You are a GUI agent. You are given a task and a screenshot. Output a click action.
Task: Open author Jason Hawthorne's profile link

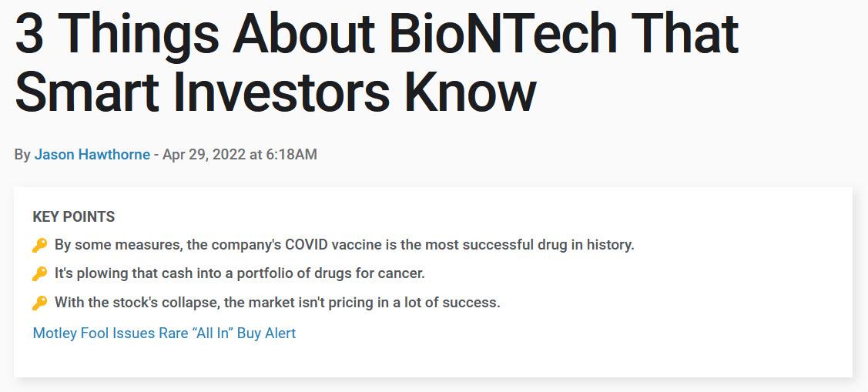pos(92,155)
